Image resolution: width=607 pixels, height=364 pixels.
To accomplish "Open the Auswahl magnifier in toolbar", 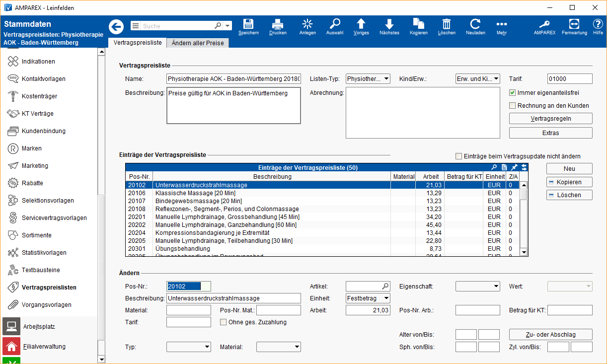I will tap(335, 27).
